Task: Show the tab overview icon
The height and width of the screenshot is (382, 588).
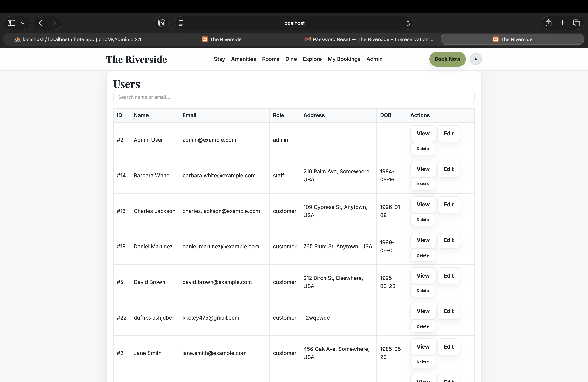Action: point(576,23)
